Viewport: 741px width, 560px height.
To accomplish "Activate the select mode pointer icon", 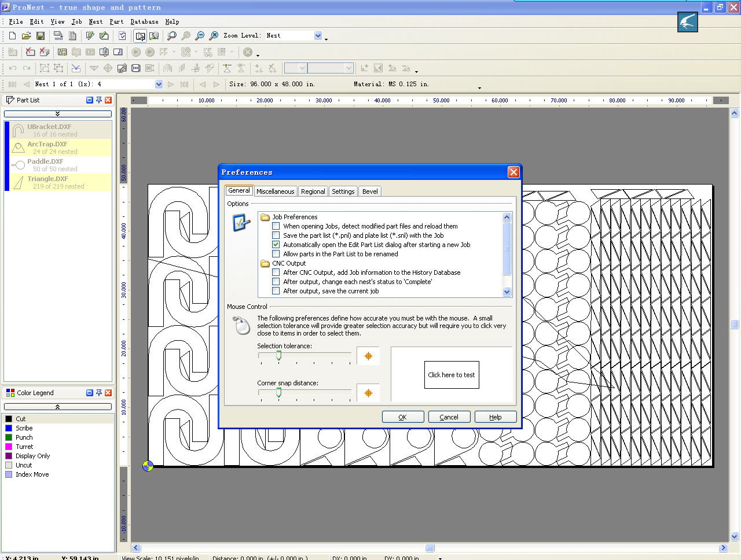I will [x=140, y=36].
